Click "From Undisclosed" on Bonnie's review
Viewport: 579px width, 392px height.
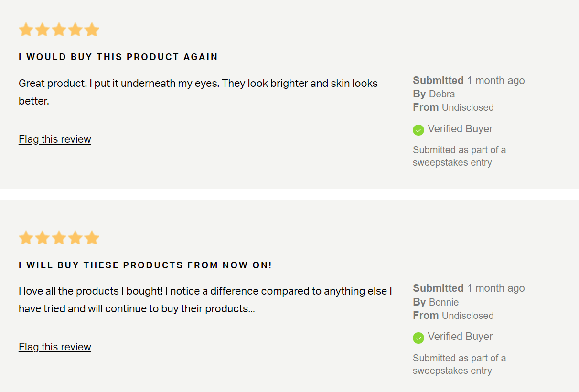(x=453, y=316)
